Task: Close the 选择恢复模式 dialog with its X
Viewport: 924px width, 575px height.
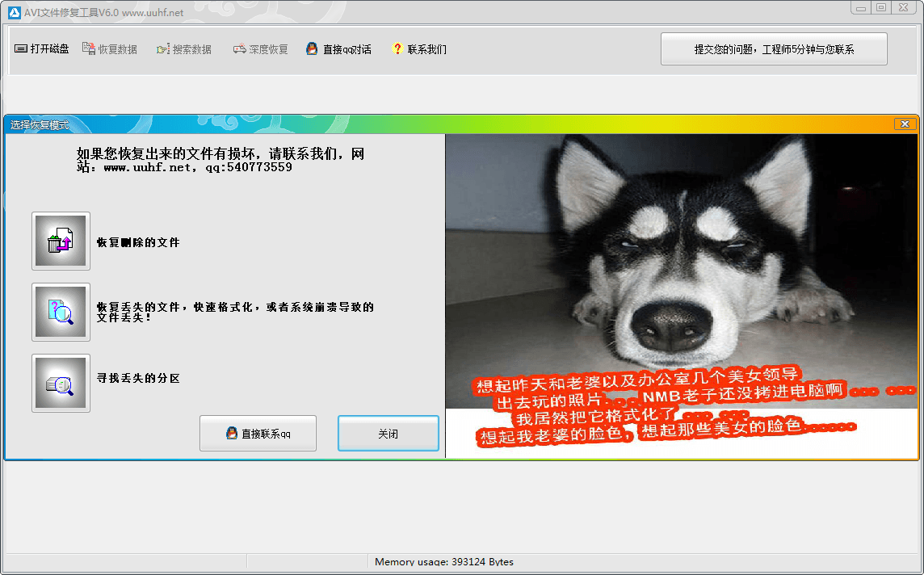Action: 905,124
